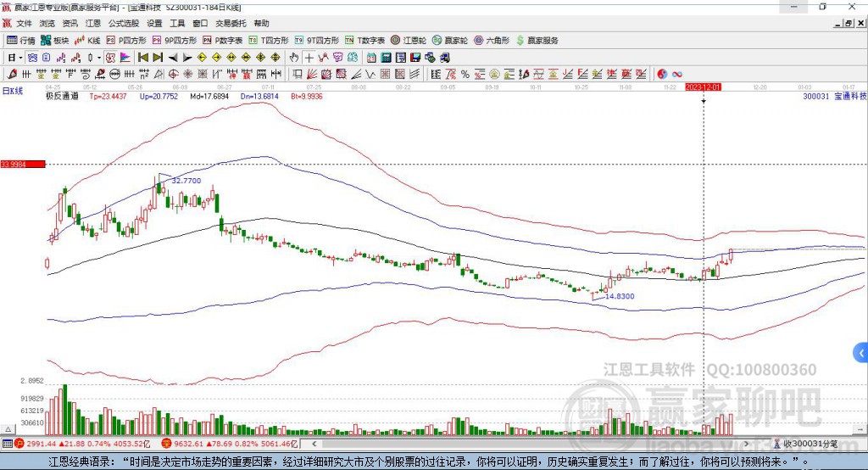Click the black right arrow icon
This screenshot has width=868, height=470.
coord(187,58)
